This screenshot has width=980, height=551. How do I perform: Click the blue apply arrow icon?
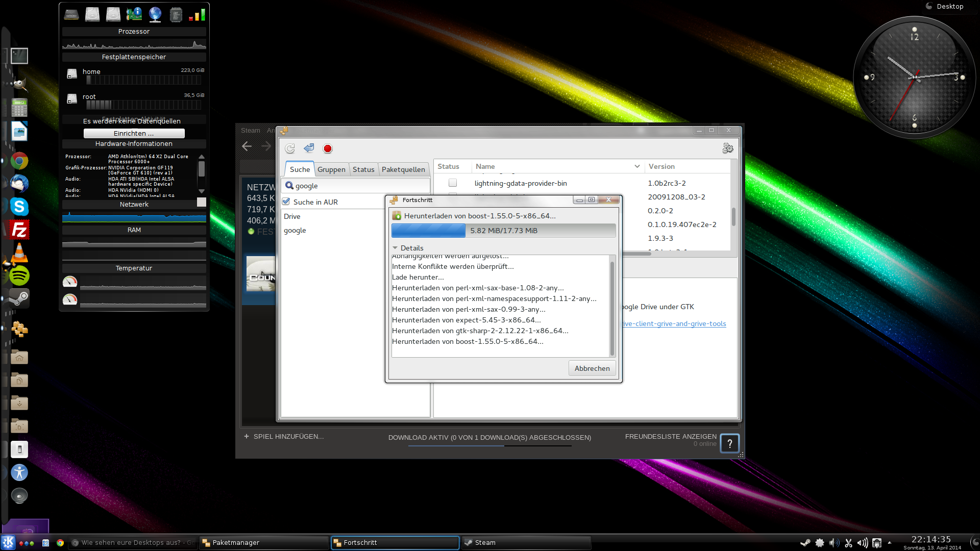pyautogui.click(x=309, y=148)
